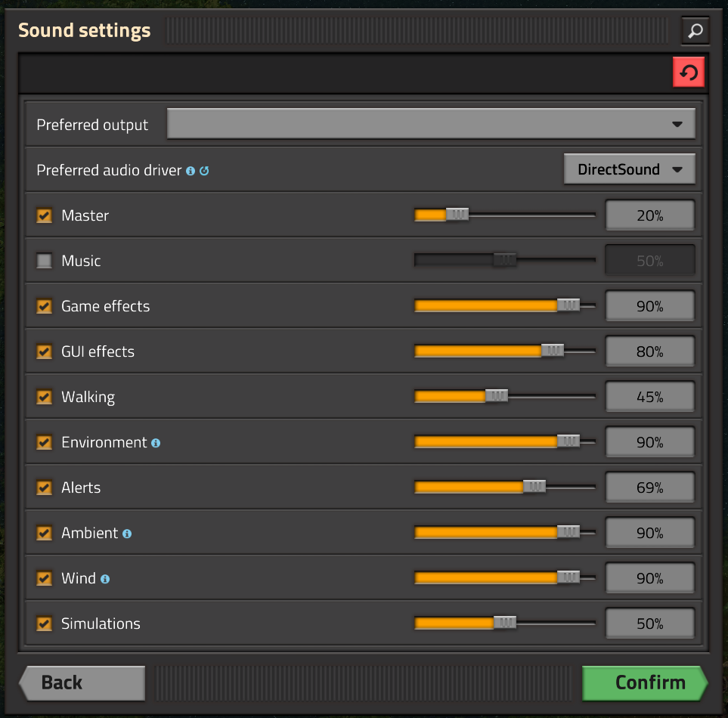Click the Wind info icon
The width and height of the screenshot is (728, 718).
(105, 579)
